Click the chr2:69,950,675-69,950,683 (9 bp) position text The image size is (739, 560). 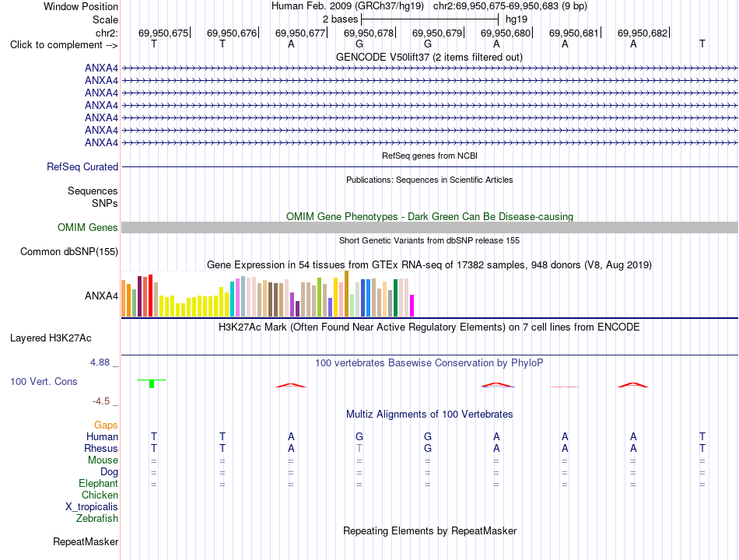(510, 6)
